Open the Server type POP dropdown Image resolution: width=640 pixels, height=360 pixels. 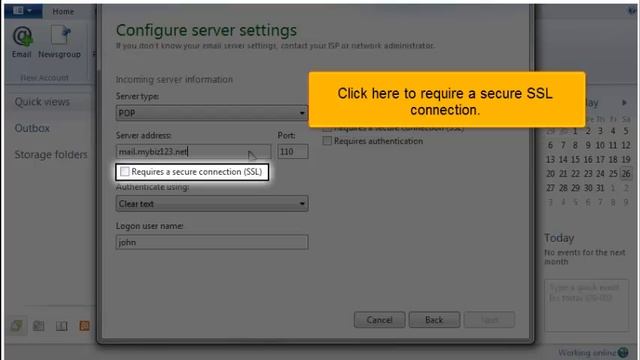212,113
